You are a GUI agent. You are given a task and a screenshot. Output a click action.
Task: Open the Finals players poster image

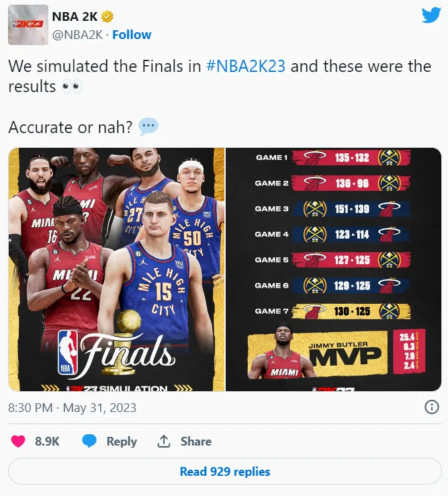116,270
